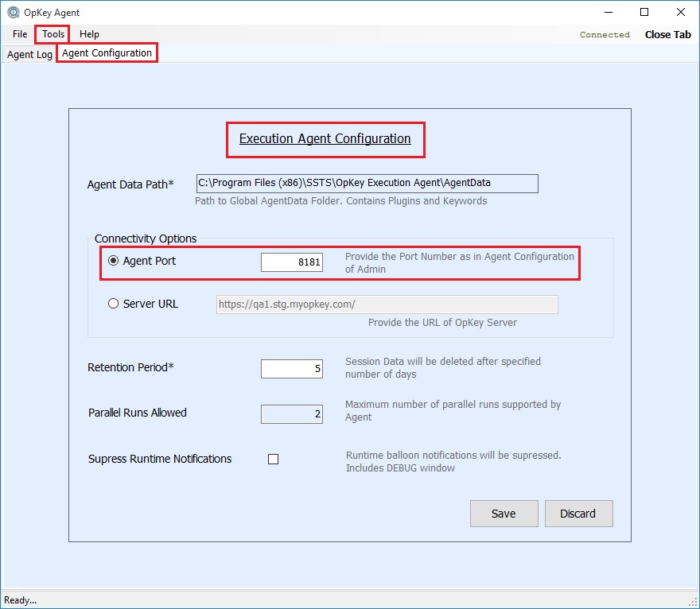Click the Connected status text
700x609 pixels.
[x=605, y=35]
